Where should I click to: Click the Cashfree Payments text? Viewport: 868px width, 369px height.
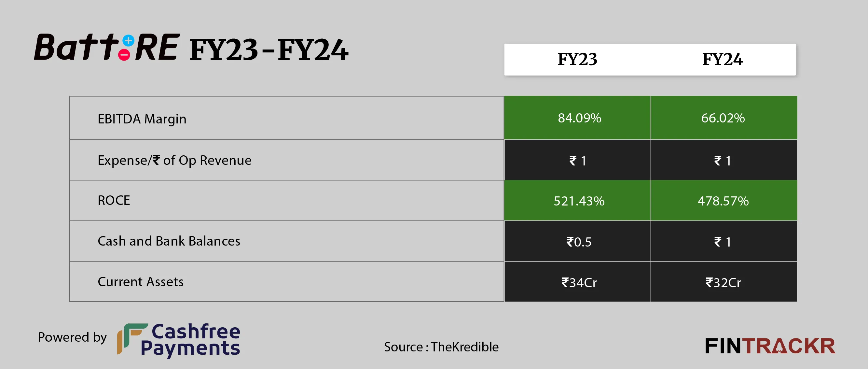pyautogui.click(x=191, y=340)
